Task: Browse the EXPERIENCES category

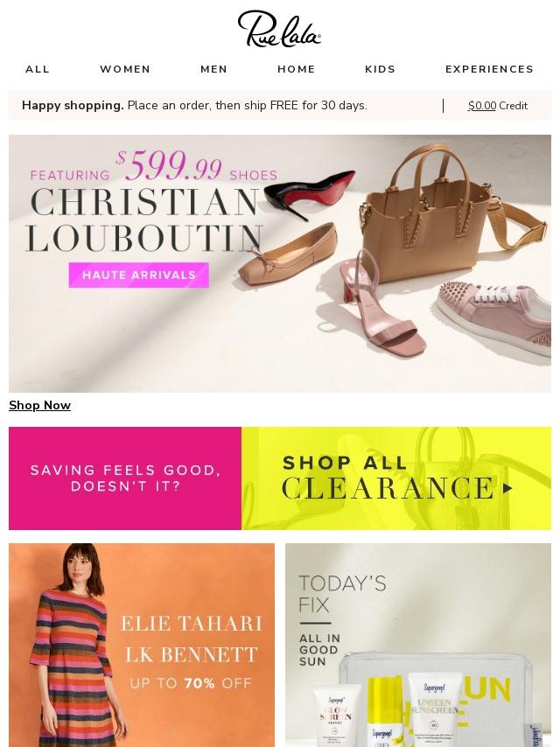Action: point(489,69)
